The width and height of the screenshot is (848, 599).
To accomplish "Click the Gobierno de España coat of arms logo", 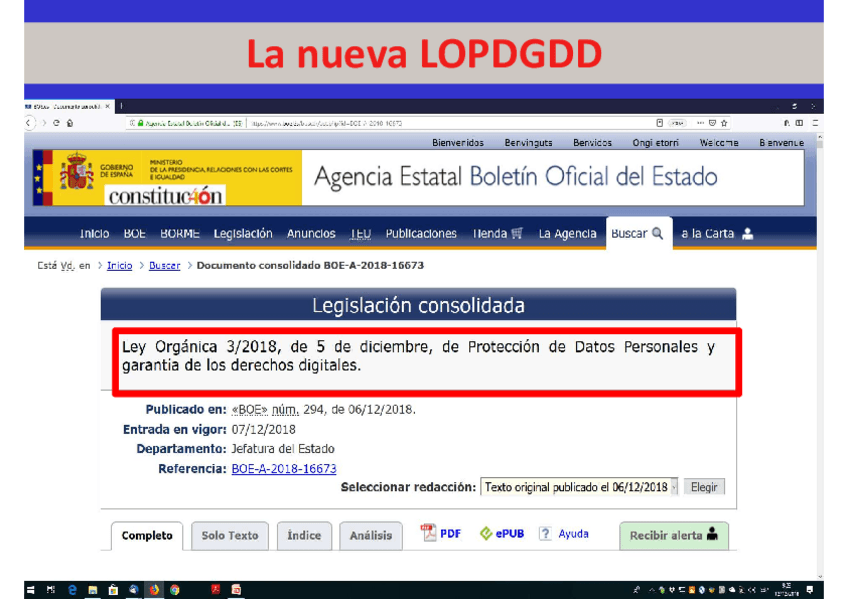I will [x=76, y=172].
